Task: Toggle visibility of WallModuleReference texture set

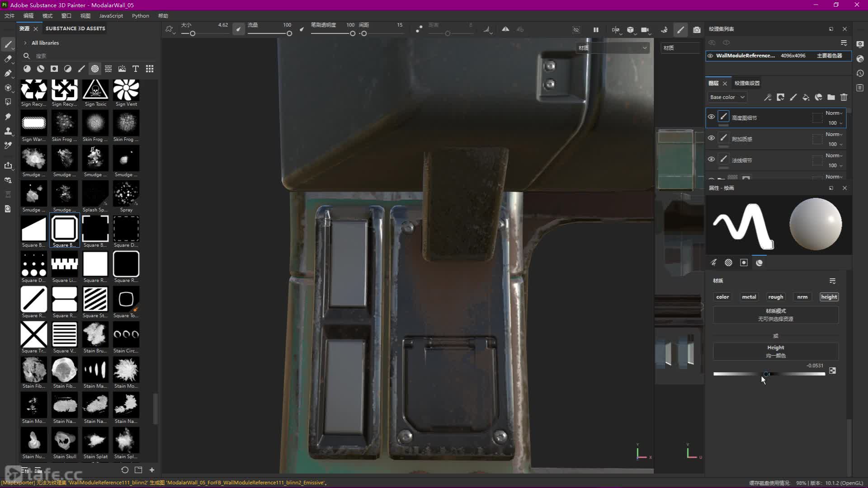Action: coord(710,56)
